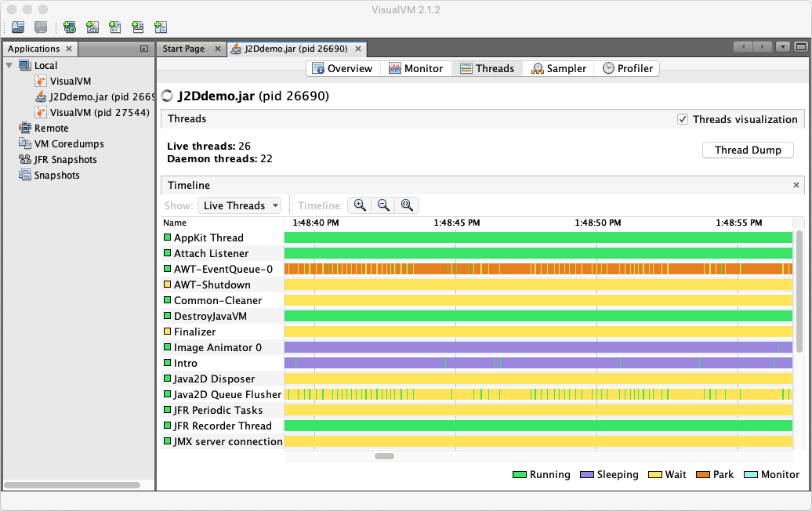Image resolution: width=812 pixels, height=511 pixels.
Task: Click the scroll-tabs-right arrow button
Action: point(763,46)
